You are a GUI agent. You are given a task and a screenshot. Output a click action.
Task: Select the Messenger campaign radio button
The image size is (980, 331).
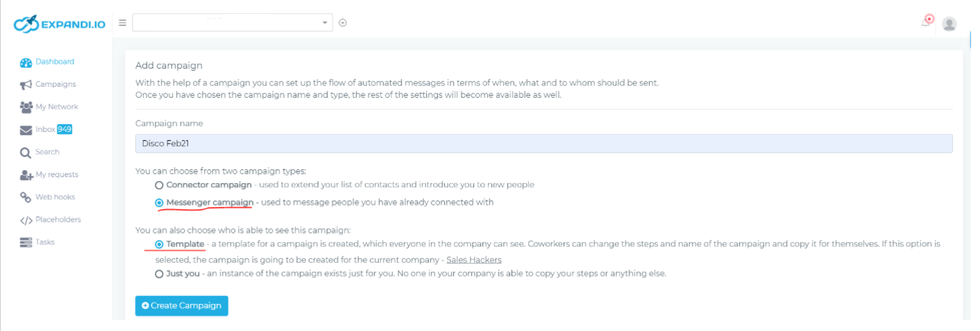tap(159, 203)
